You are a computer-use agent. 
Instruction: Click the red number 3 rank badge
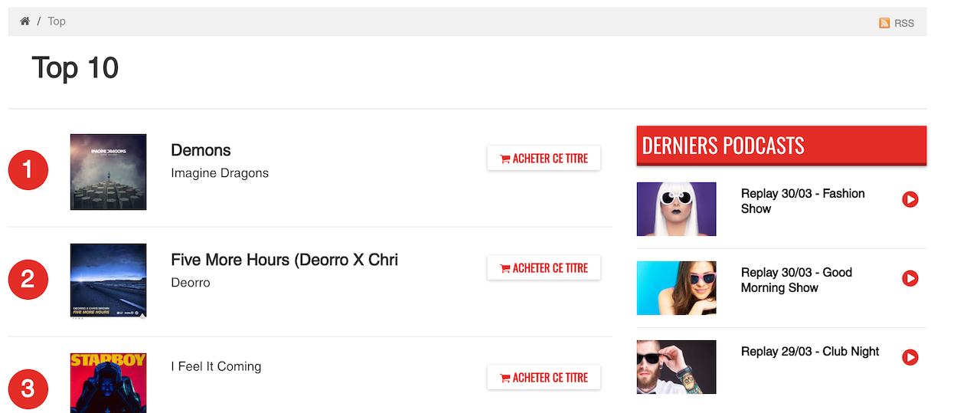[x=28, y=389]
